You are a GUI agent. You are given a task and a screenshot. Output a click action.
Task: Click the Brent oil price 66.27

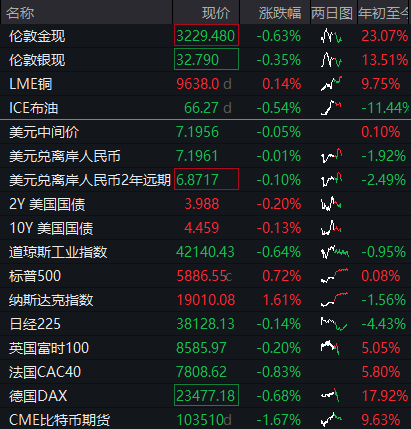(x=201, y=108)
